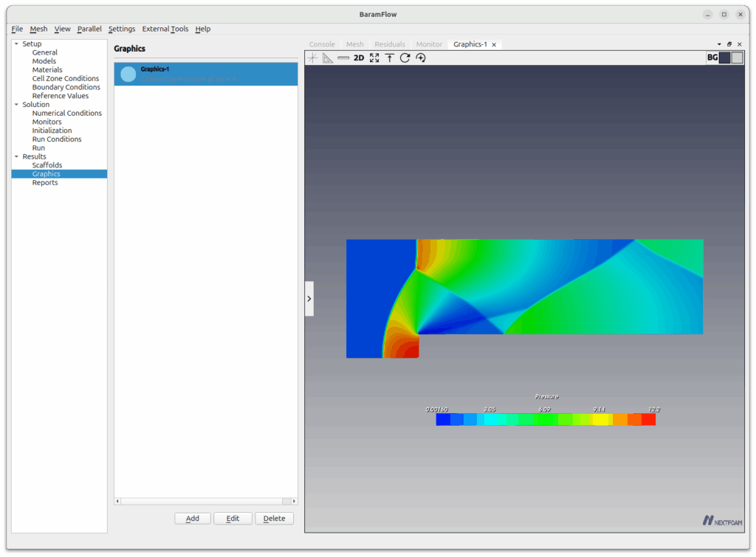The image size is (756, 557).
Task: Open the dock panel dropdown arrow
Action: [719, 44]
